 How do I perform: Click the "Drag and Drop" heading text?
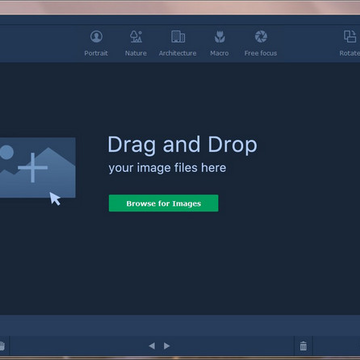pyautogui.click(x=182, y=145)
